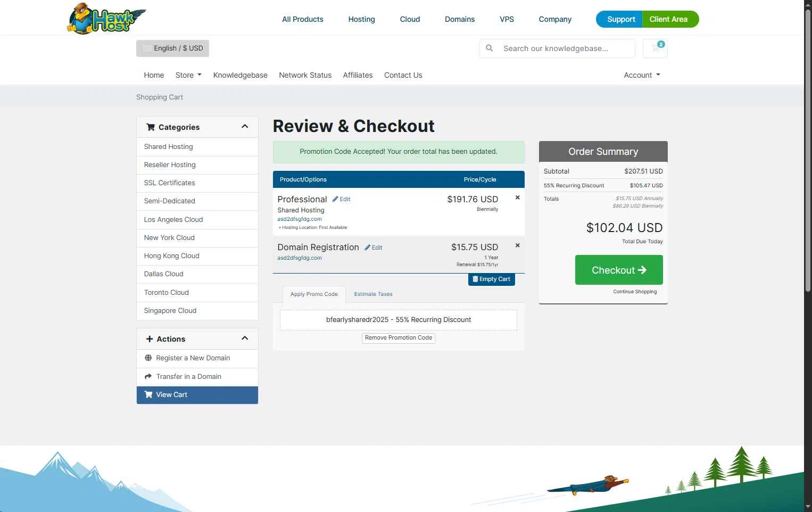Click the Remove Promotion Code button
Viewport: 812px width, 512px height.
pos(399,338)
